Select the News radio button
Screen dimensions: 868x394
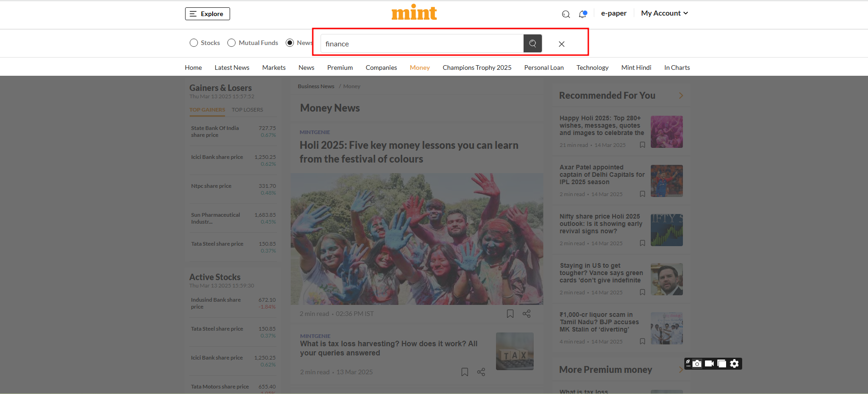coord(290,43)
